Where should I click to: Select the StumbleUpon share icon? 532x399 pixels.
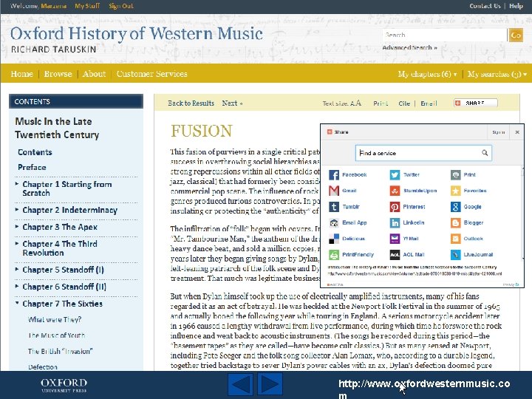(395, 191)
